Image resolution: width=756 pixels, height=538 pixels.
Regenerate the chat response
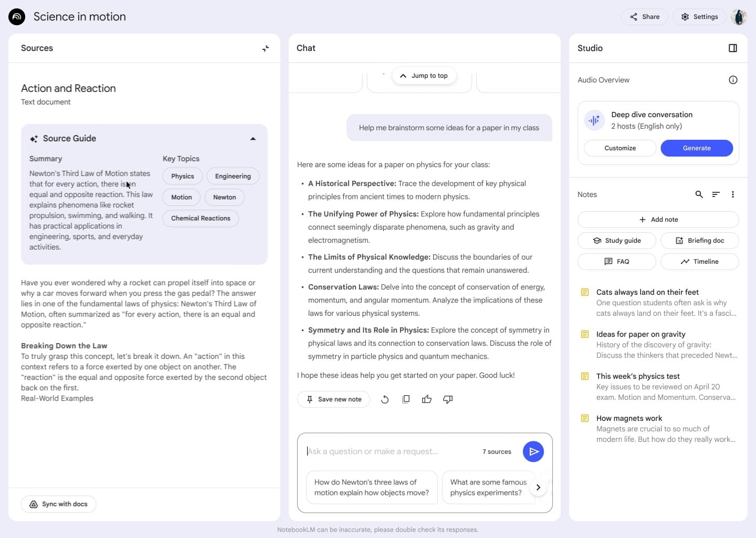pyautogui.click(x=384, y=399)
